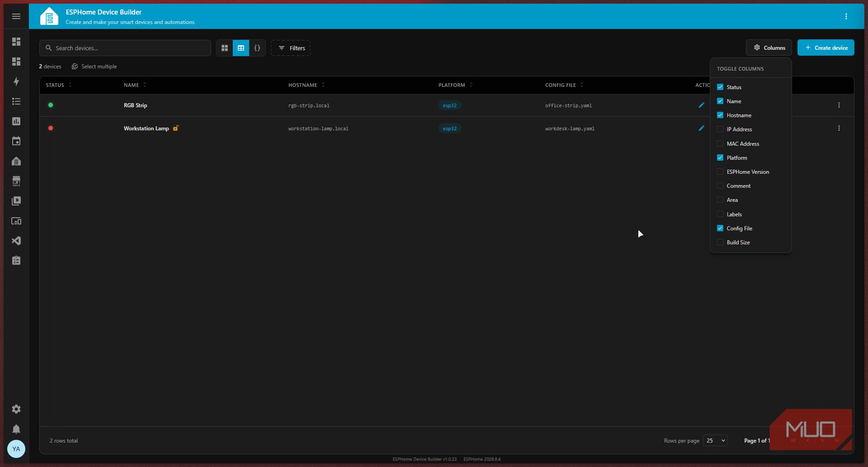Edit the Workstation Lamp with pencil icon
This screenshot has width=868, height=467.
[x=702, y=128]
